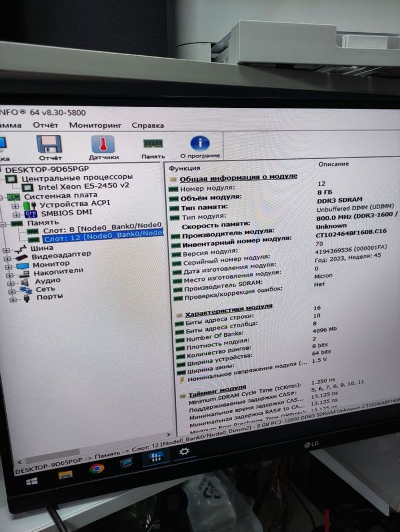Expand the Шина node
The height and width of the screenshot is (532, 400).
click(6, 250)
